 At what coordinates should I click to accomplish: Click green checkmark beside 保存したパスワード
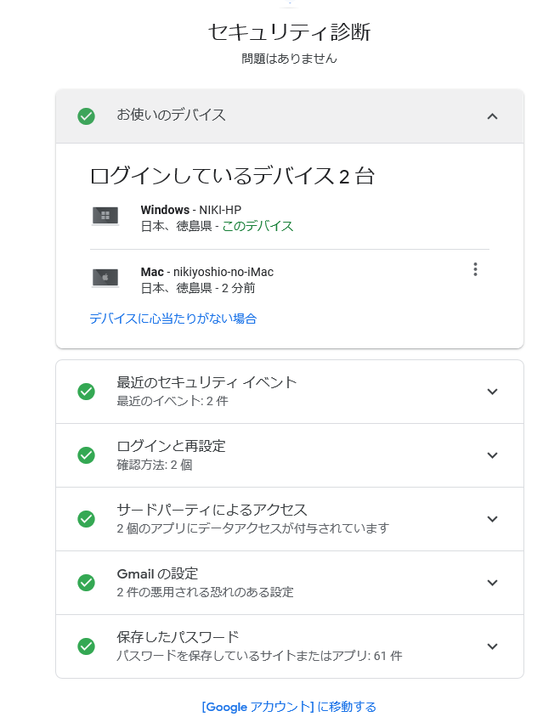point(87,646)
